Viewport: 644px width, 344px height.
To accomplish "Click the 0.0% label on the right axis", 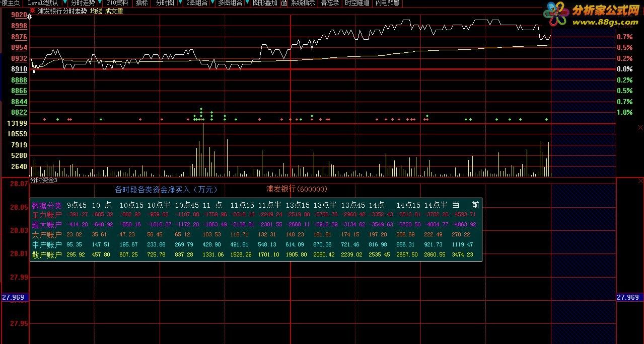I will [624, 69].
